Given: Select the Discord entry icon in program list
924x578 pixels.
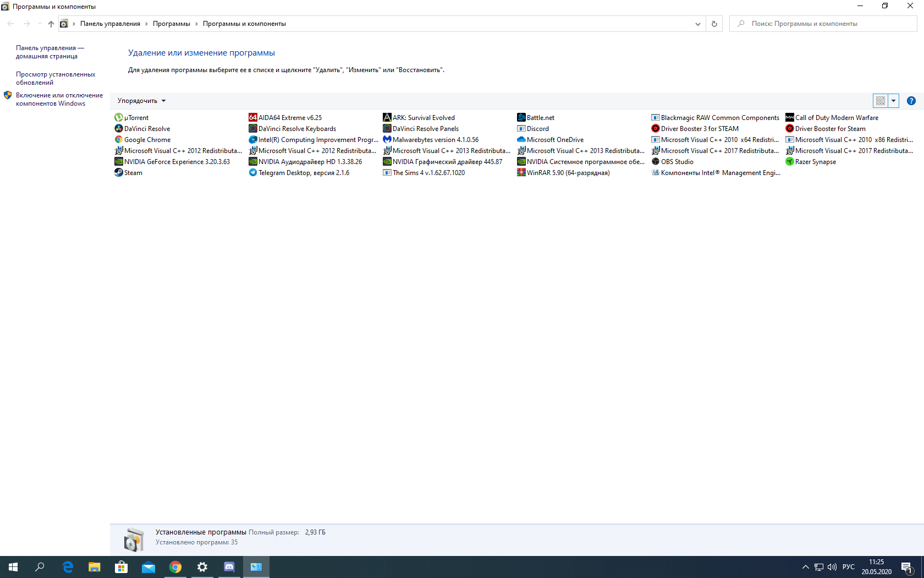Looking at the screenshot, I should (x=521, y=128).
